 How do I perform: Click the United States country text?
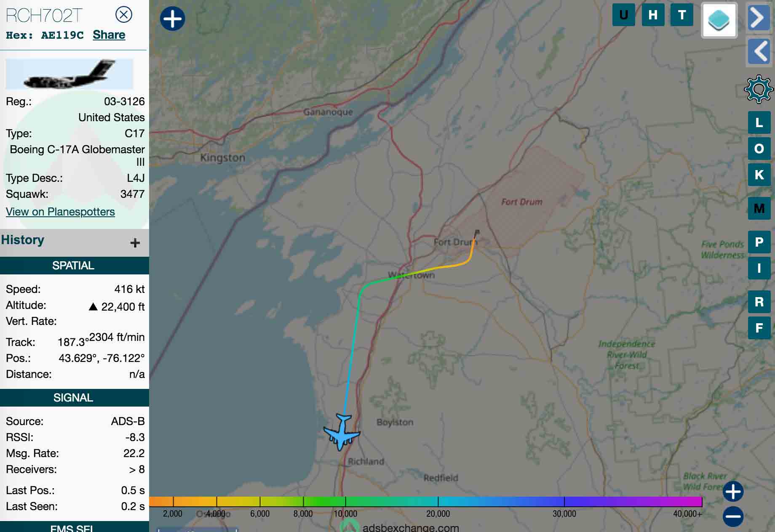pos(111,117)
